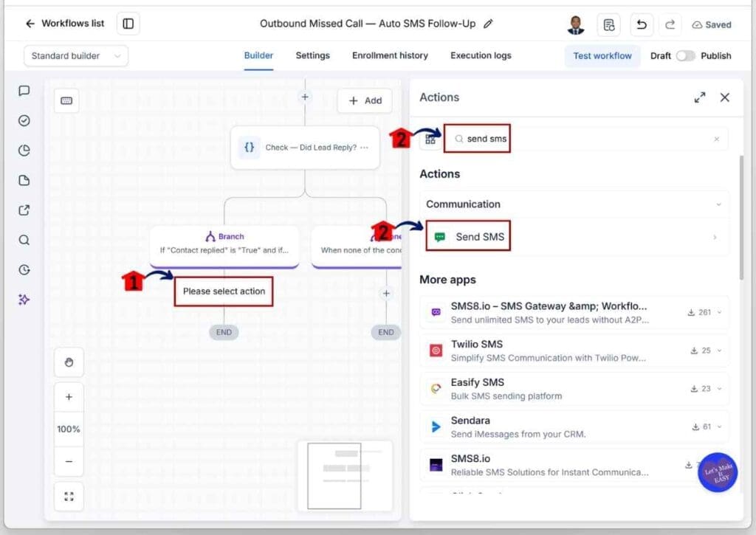Switch to the Settings tab

pos(312,55)
